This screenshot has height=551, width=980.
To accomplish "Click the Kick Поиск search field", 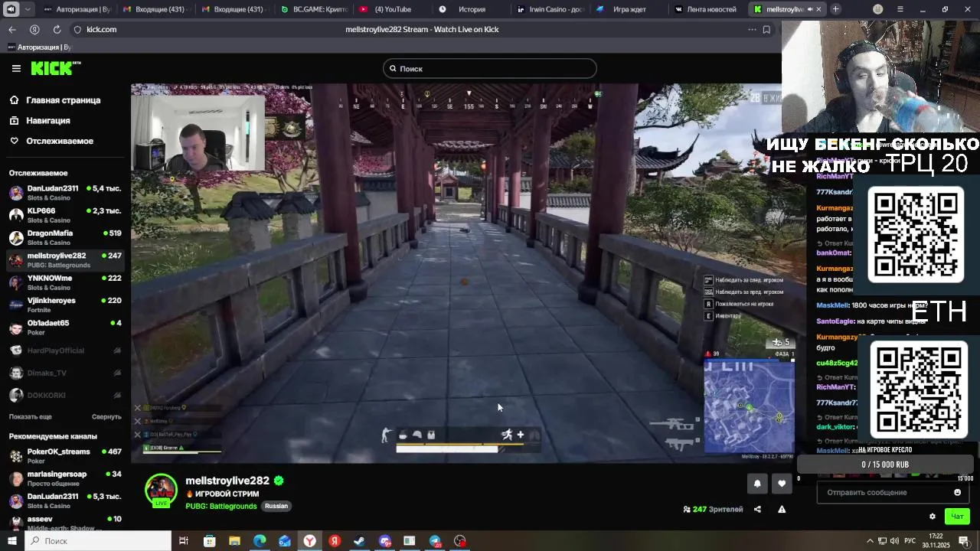I will tap(490, 69).
